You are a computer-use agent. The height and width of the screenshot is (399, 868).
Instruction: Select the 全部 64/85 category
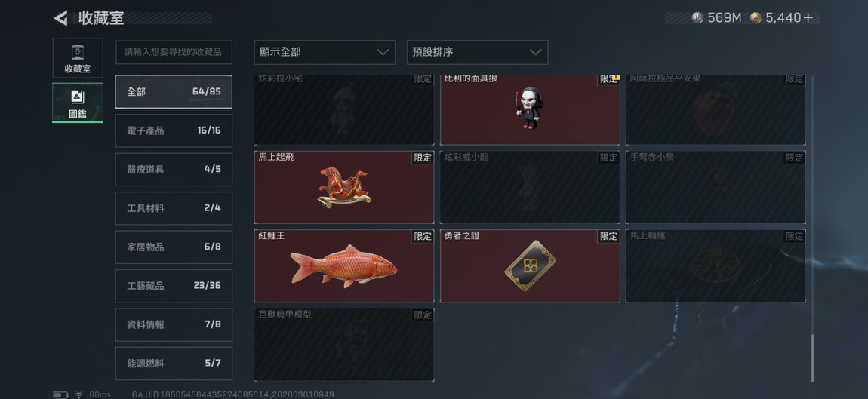click(174, 92)
